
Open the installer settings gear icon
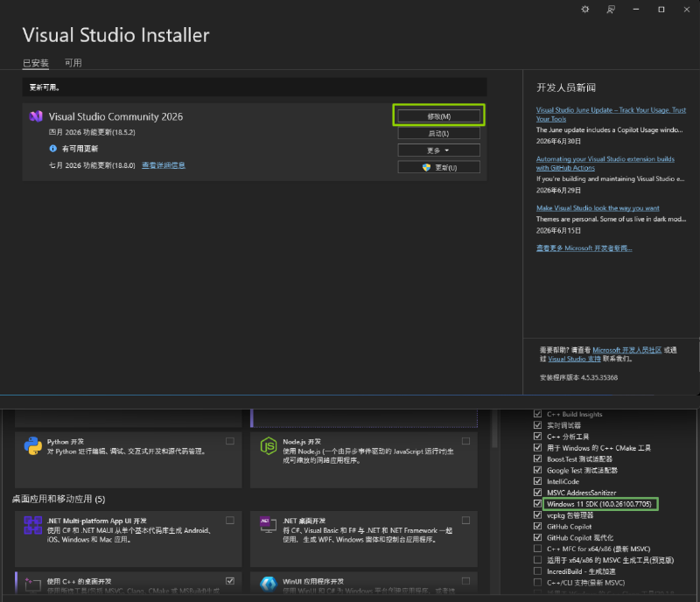coord(584,10)
